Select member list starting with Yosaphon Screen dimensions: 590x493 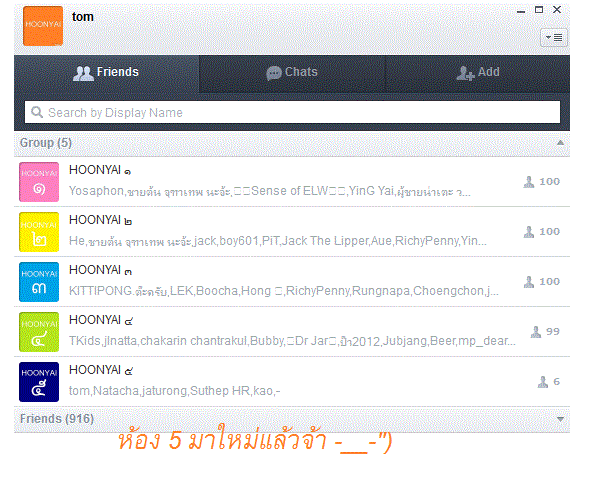270,191
